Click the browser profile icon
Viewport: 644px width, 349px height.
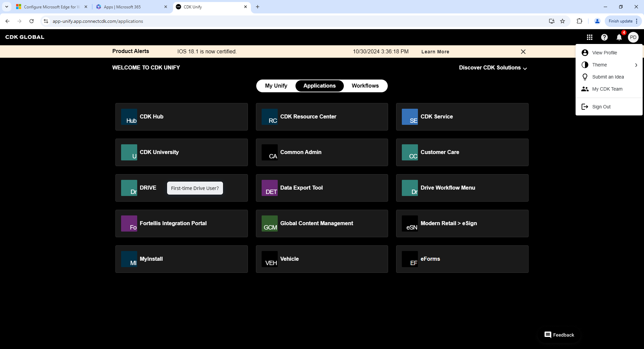(597, 21)
